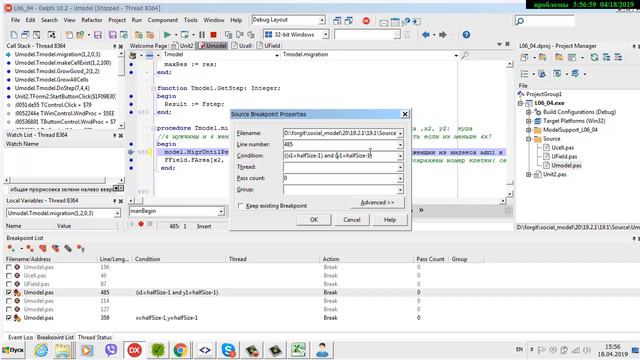Open the Filename dropdown in breakpoint dialog
640x360 pixels.
(x=400, y=133)
